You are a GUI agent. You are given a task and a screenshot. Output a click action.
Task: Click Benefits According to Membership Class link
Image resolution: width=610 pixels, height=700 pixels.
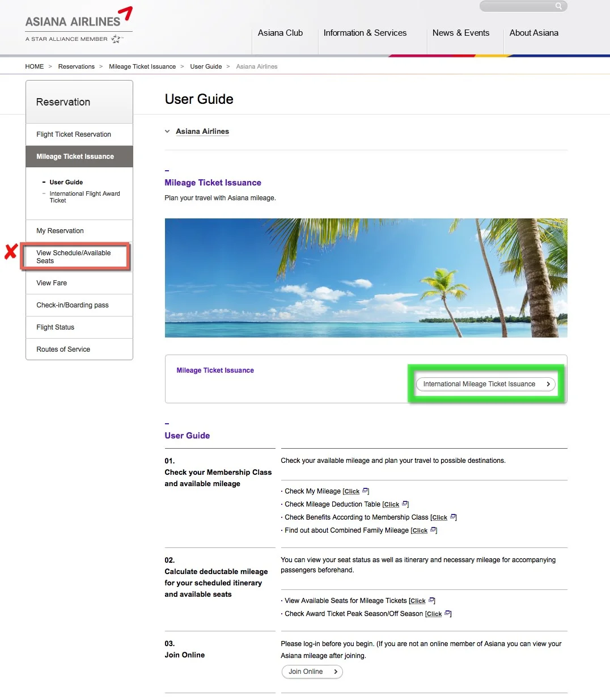pyautogui.click(x=439, y=517)
